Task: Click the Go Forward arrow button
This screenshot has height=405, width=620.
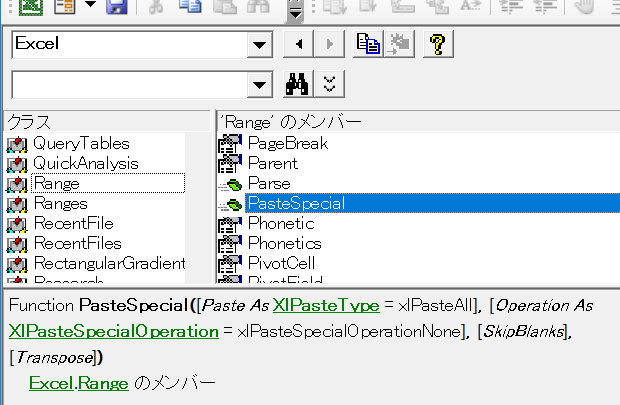Action: pos(329,44)
